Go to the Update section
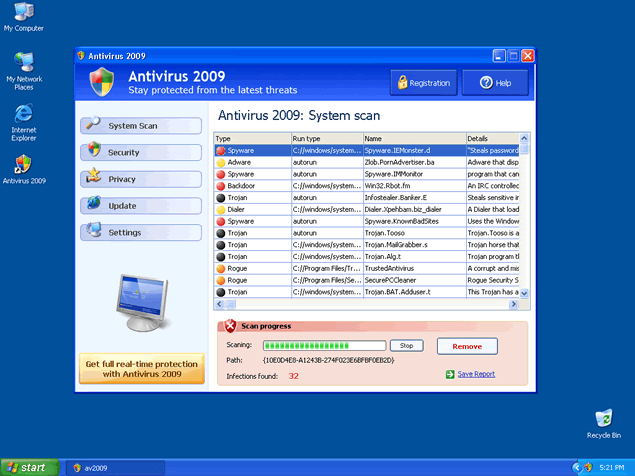 pyautogui.click(x=140, y=206)
